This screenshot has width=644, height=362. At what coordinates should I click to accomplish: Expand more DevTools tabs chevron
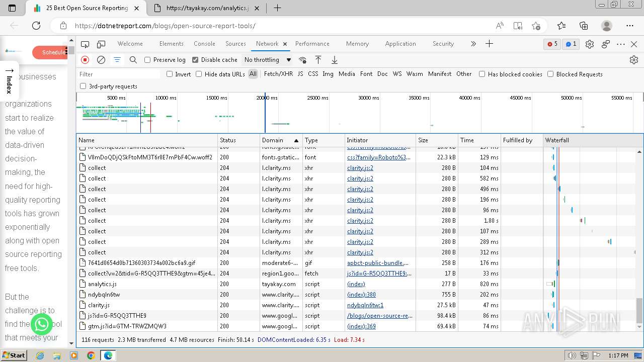pos(473,44)
